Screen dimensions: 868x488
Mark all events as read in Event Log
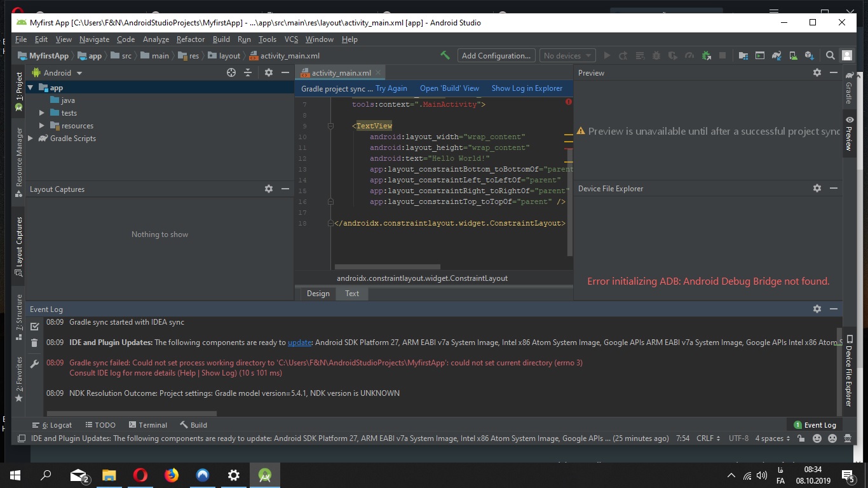34,326
